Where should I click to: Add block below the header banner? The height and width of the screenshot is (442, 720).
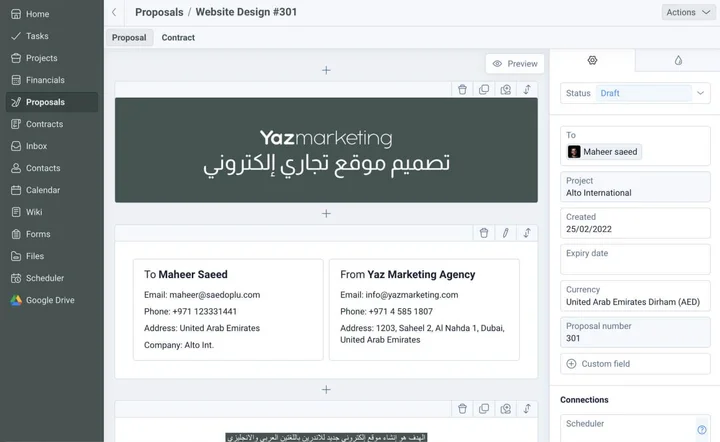point(326,213)
